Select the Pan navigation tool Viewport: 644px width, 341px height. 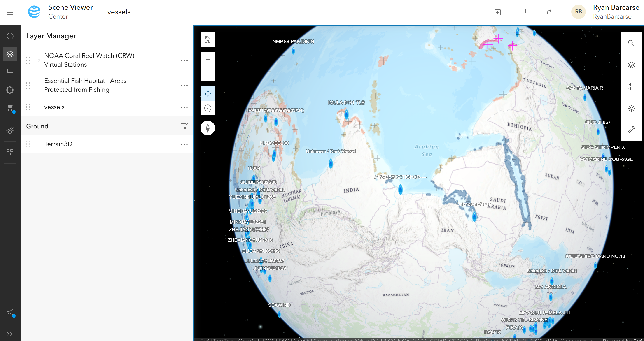pyautogui.click(x=208, y=94)
